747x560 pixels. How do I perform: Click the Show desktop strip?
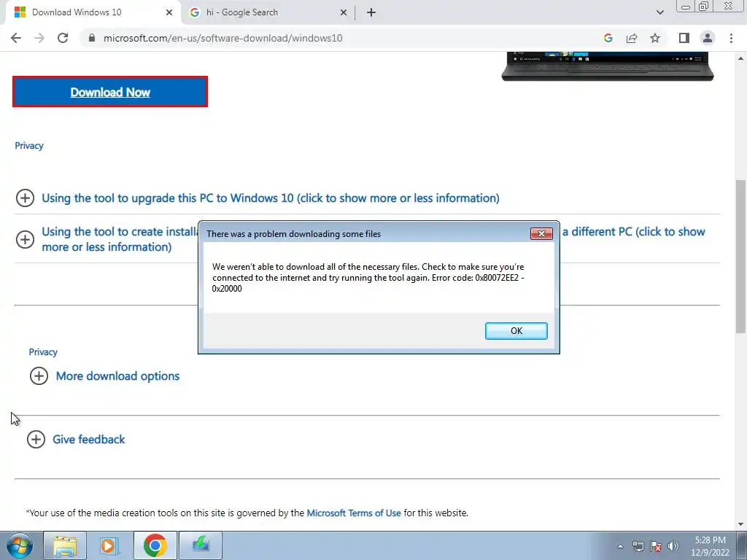[x=742, y=545]
